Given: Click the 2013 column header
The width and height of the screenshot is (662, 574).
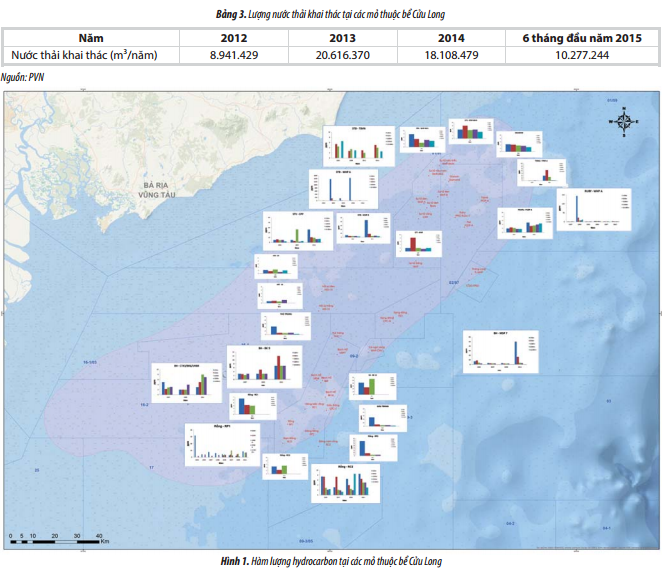Looking at the screenshot, I should [x=341, y=36].
